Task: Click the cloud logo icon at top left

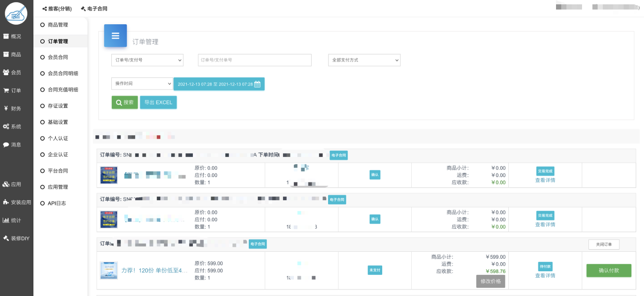Action: pos(16,13)
